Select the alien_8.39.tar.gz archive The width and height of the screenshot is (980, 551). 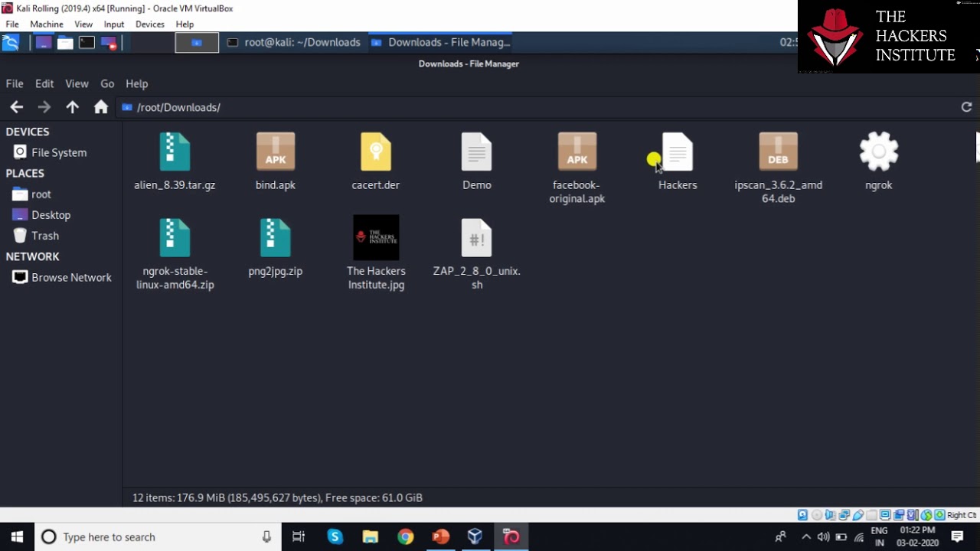click(175, 152)
